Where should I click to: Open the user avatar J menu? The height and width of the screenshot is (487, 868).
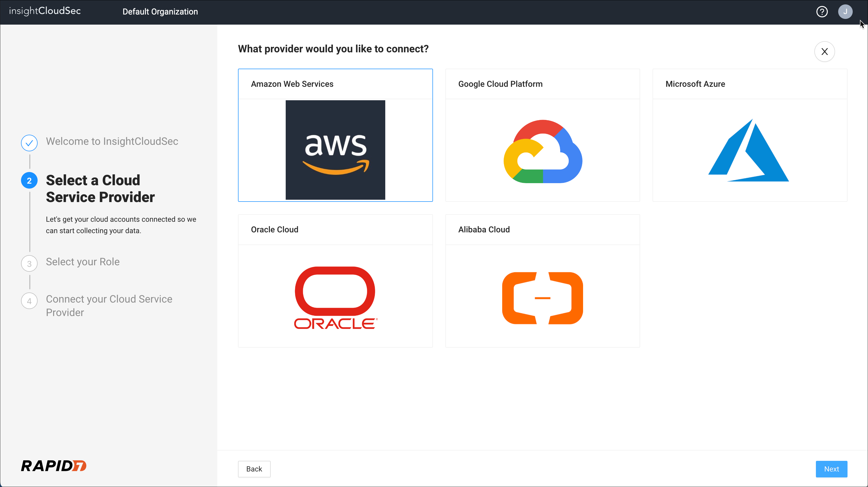pos(845,12)
